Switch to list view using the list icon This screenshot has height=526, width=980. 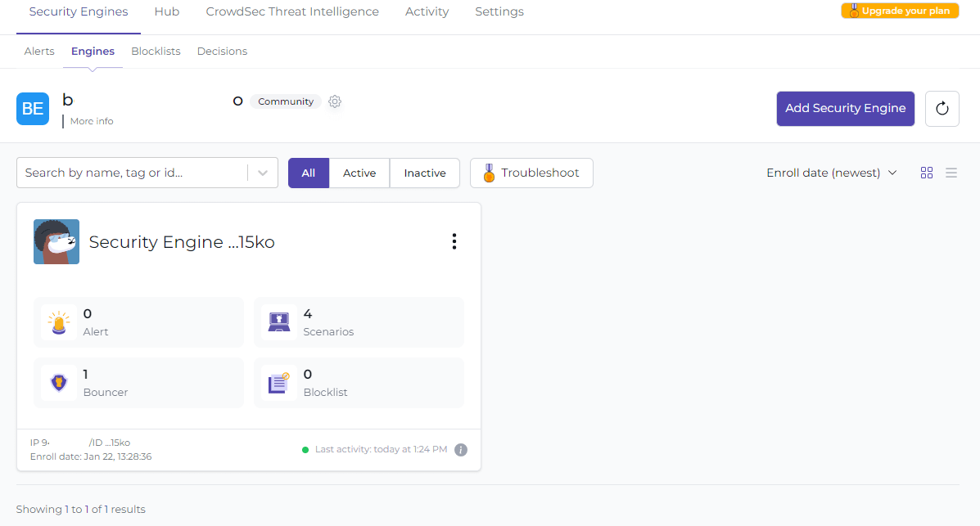[x=951, y=173]
